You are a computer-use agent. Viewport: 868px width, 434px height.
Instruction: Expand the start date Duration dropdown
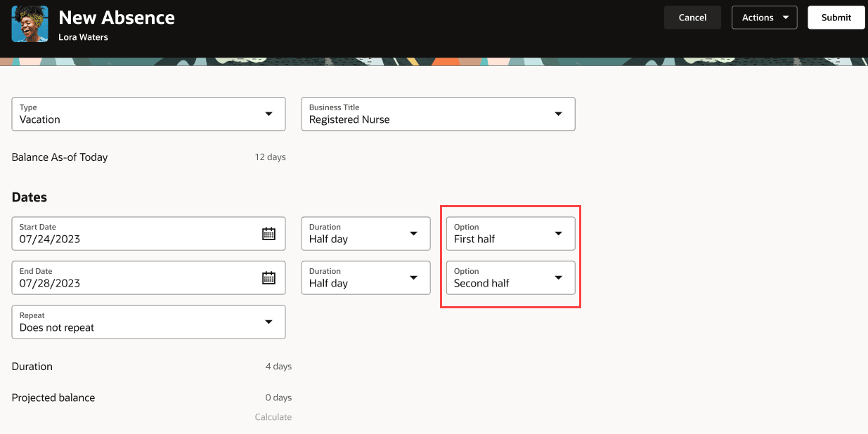coord(413,234)
